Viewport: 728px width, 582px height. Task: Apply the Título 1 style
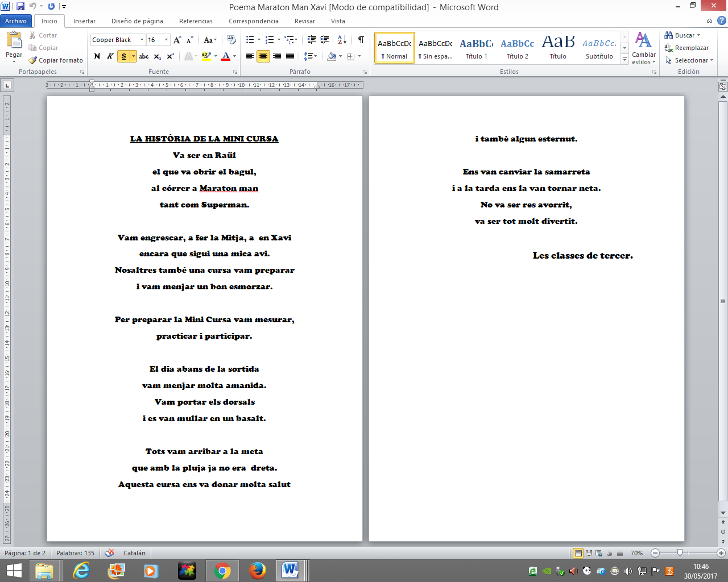476,48
